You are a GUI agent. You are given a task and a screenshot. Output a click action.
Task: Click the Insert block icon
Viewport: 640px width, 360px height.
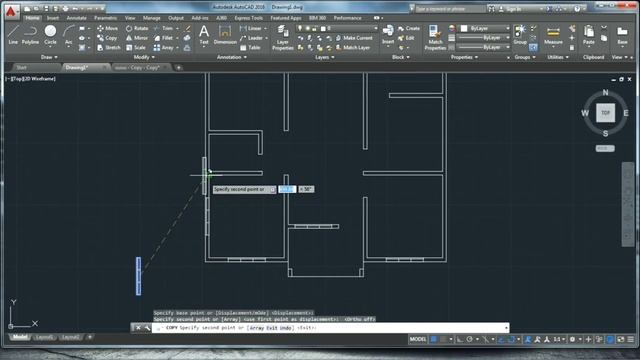click(x=388, y=34)
